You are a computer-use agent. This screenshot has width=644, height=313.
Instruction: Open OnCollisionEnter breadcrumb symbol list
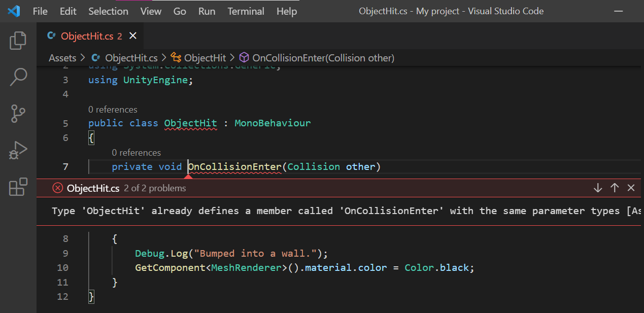pos(323,58)
